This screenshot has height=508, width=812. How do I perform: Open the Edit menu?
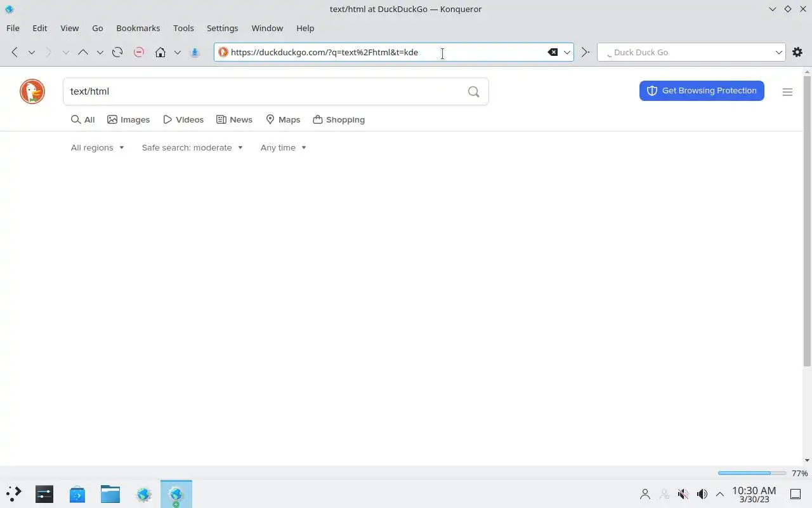click(x=40, y=28)
